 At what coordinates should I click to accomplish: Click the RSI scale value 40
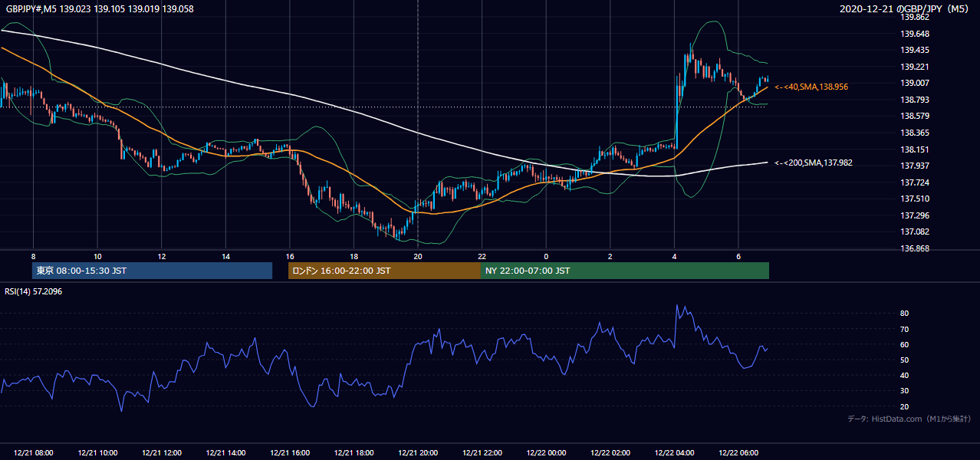(905, 375)
